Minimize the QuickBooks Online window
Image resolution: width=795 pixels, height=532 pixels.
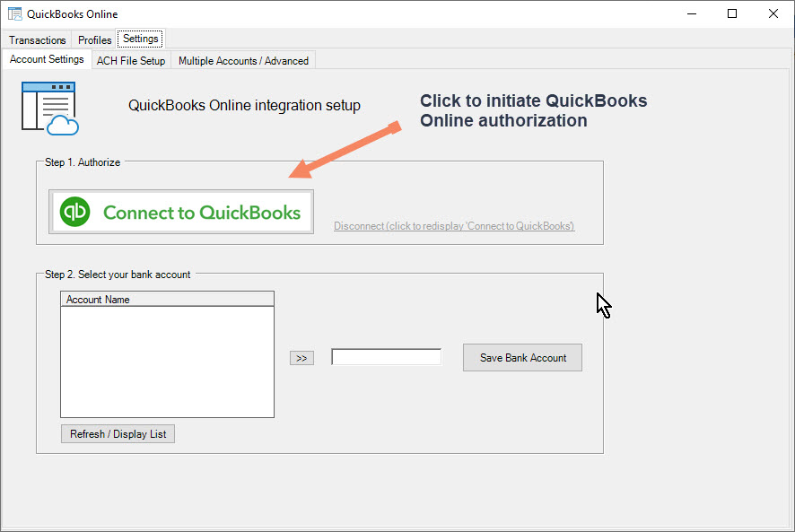(x=692, y=13)
